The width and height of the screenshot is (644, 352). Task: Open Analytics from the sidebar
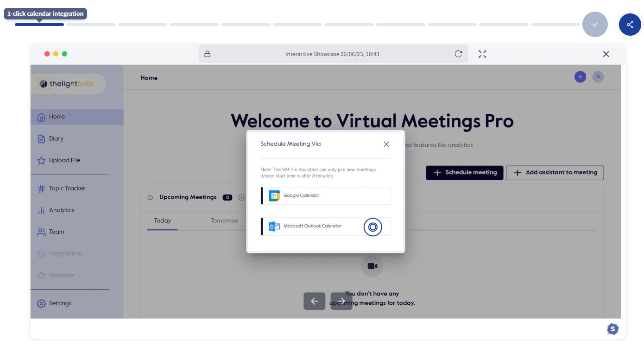point(62,210)
